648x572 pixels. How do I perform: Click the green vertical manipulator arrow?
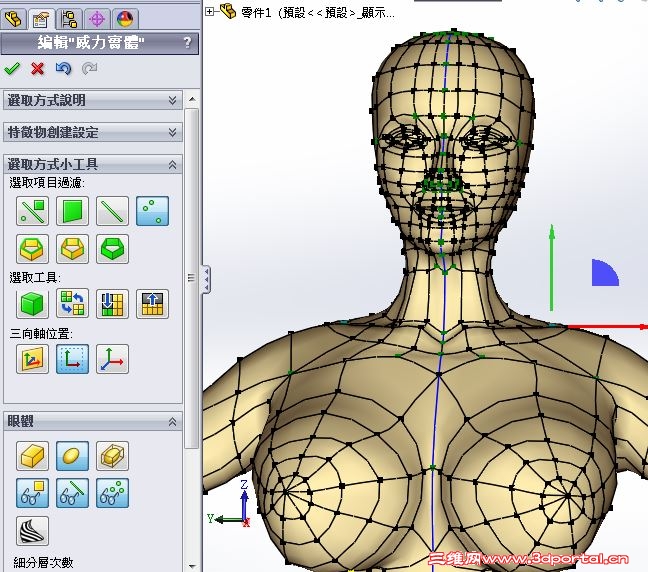(551, 268)
